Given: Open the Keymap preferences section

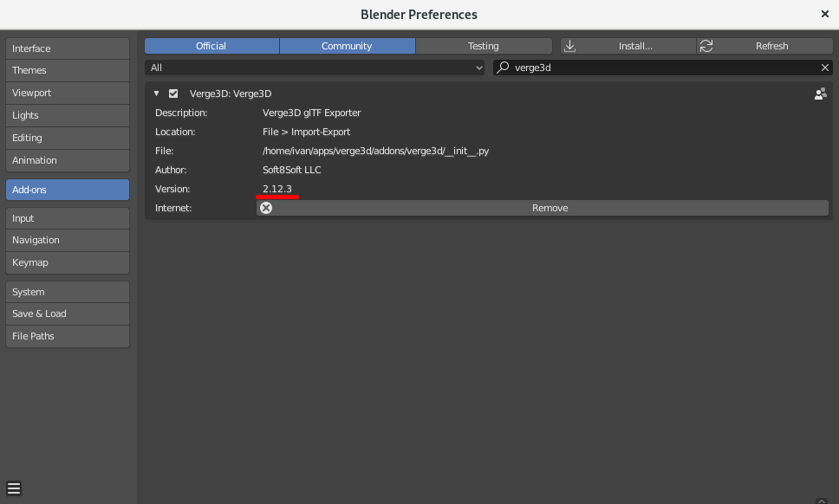Looking at the screenshot, I should pyautogui.click(x=68, y=263).
